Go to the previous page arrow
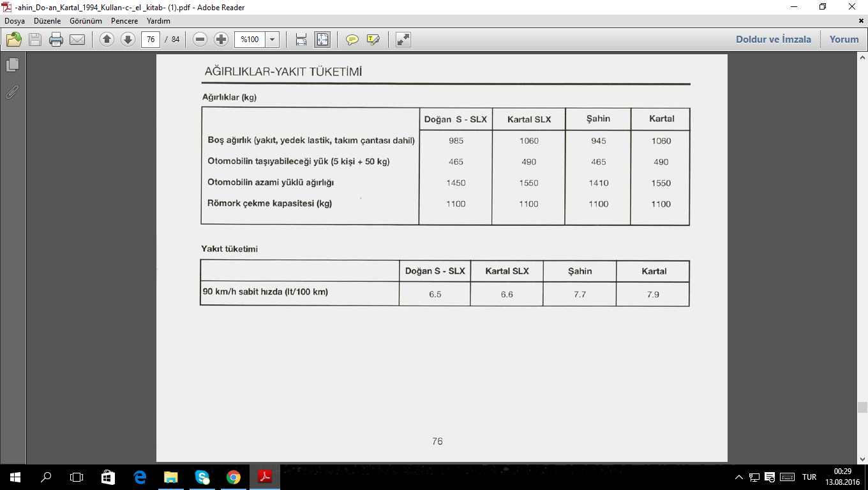Image resolution: width=868 pixels, height=490 pixels. click(x=107, y=40)
